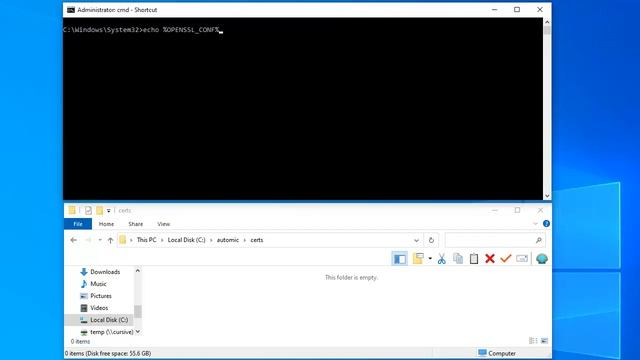Click the Cut scissors icon
The height and width of the screenshot is (360, 640).
coord(442,259)
